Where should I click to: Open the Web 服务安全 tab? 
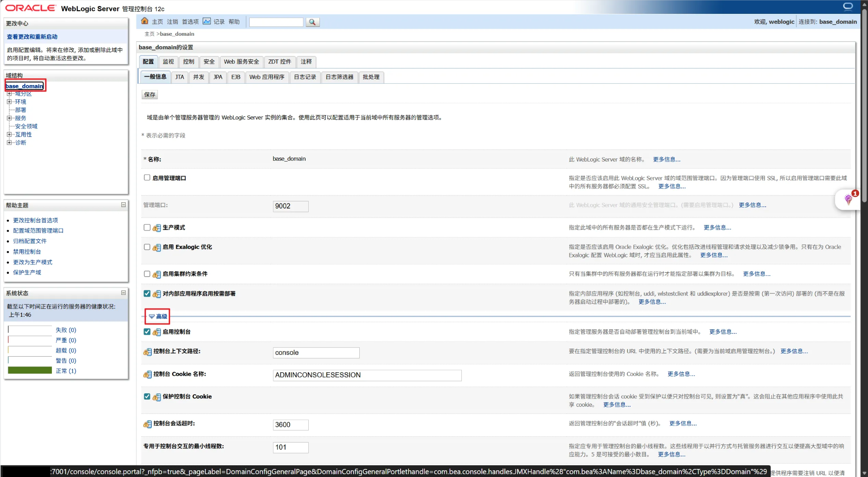242,62
